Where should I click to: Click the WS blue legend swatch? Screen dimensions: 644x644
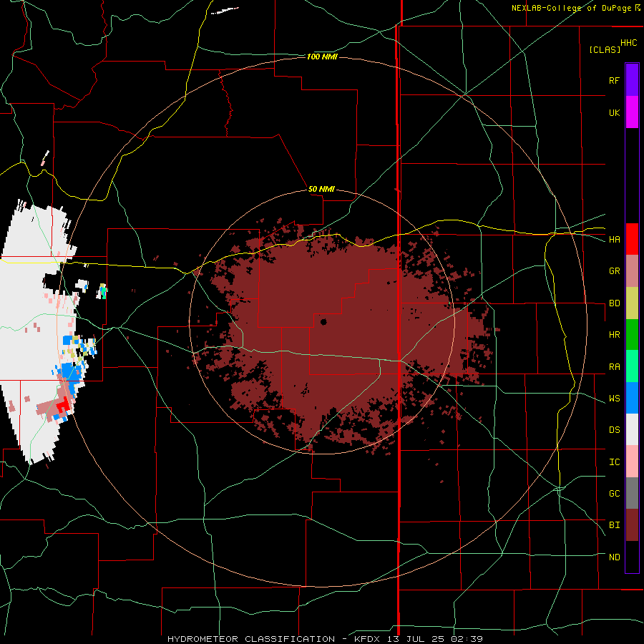point(632,398)
